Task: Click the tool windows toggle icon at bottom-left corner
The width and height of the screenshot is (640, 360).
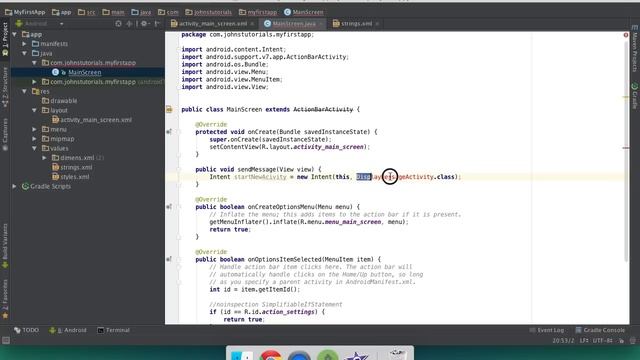Action: 6,340
